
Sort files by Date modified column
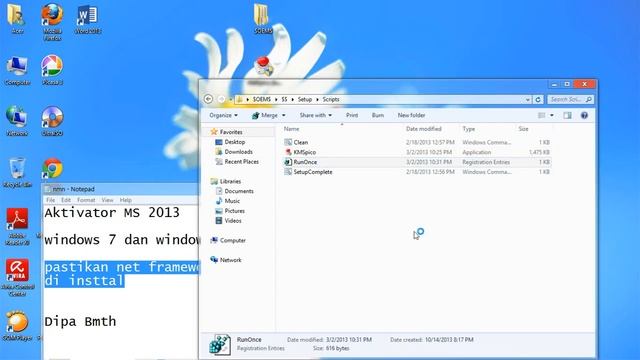click(x=424, y=129)
